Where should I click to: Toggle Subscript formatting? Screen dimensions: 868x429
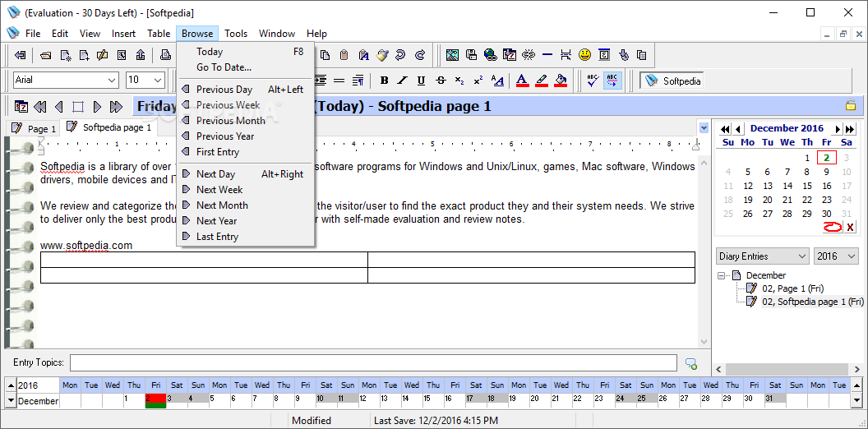click(459, 81)
